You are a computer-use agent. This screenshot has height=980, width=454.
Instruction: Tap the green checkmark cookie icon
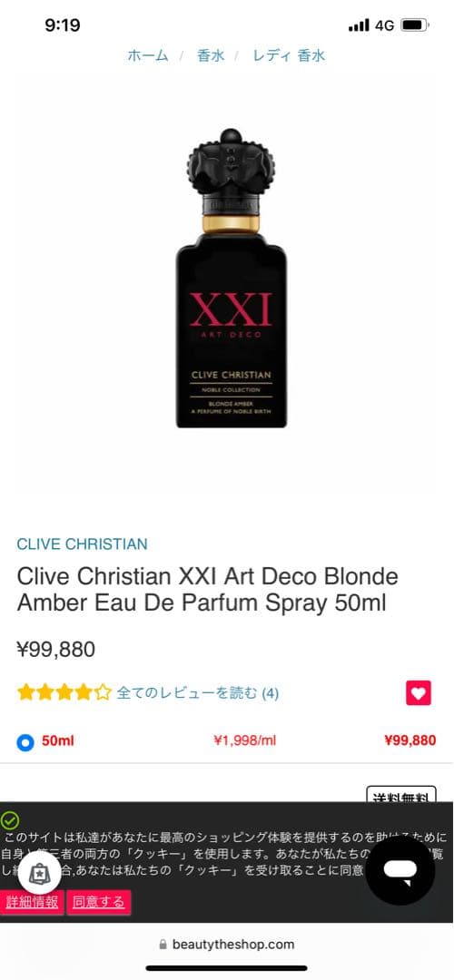[x=10, y=820]
